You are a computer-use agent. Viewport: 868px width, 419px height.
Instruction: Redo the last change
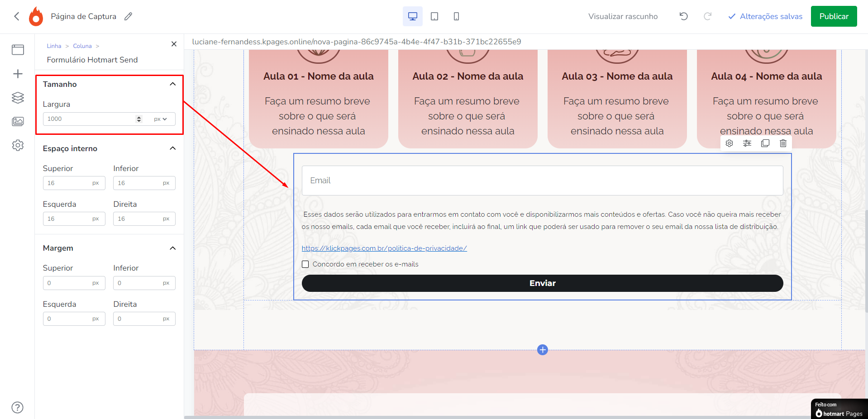(707, 16)
